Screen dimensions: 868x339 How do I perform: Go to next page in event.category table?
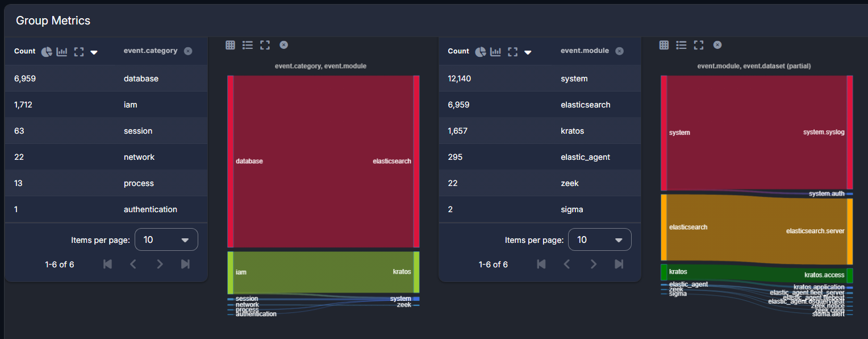pos(160,264)
